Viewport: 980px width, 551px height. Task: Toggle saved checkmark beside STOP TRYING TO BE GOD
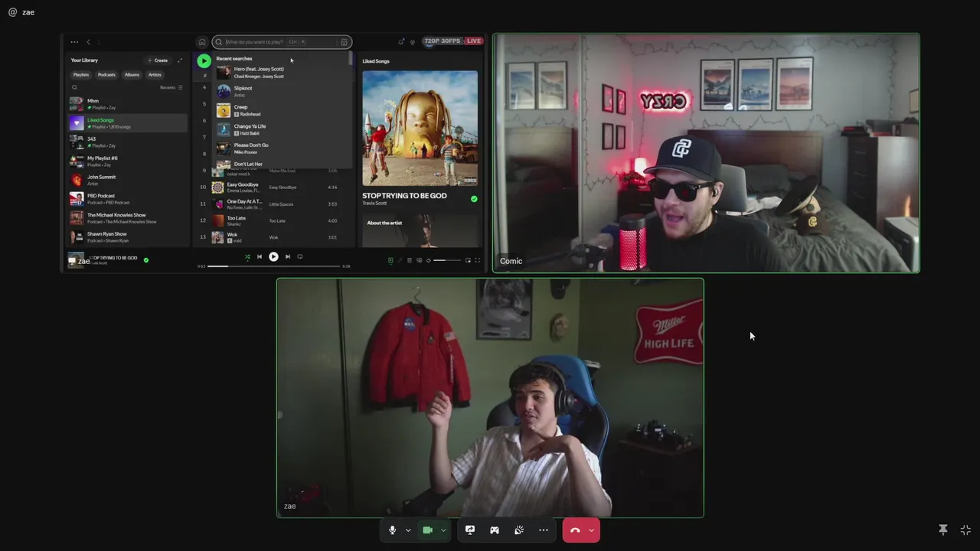[x=474, y=199]
